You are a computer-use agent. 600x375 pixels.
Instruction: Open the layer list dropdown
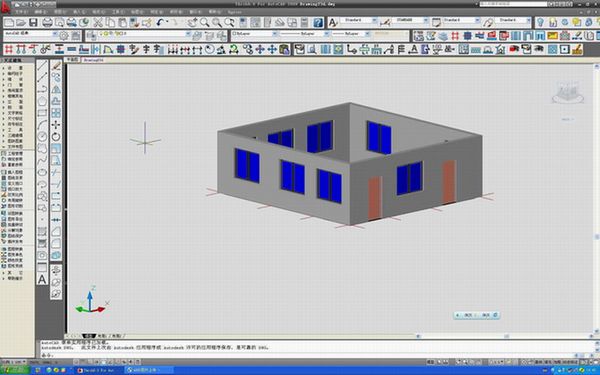click(x=188, y=34)
